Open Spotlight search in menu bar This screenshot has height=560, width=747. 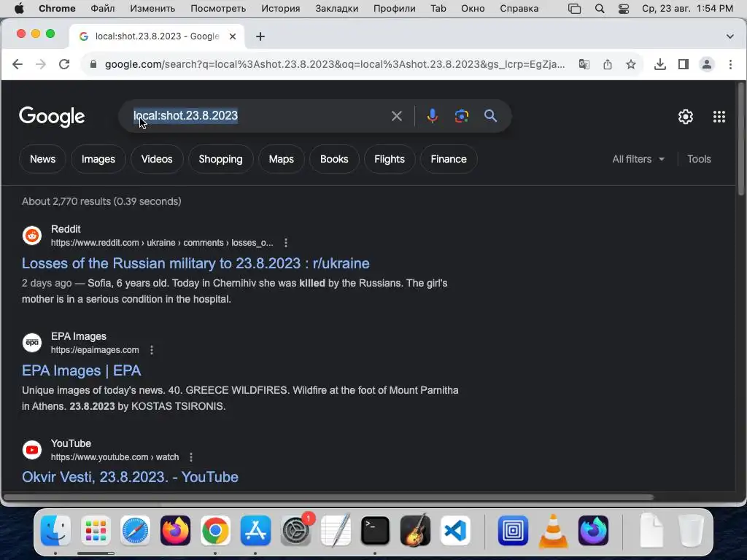coord(600,9)
